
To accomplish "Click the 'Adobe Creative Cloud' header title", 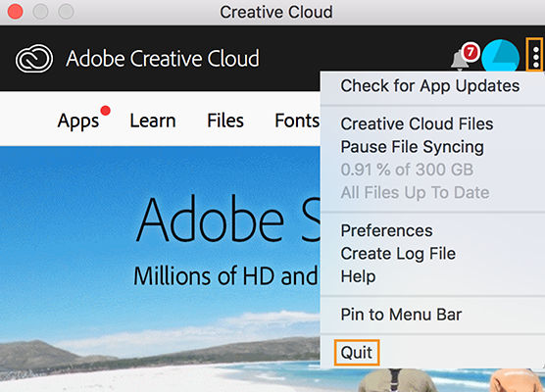I will click(163, 59).
